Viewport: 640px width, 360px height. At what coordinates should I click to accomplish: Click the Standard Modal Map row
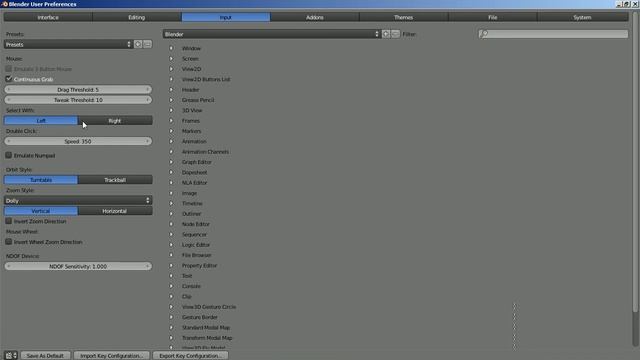tap(206, 328)
